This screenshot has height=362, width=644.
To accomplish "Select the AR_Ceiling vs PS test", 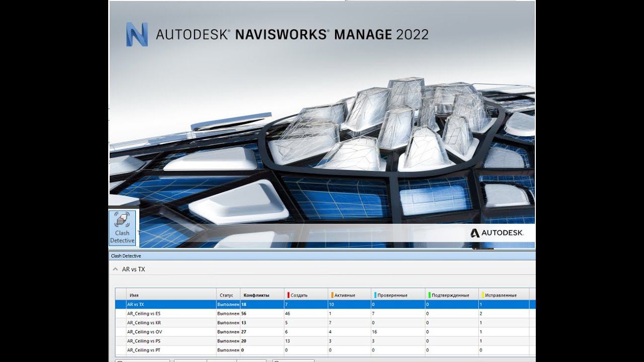I will click(144, 341).
